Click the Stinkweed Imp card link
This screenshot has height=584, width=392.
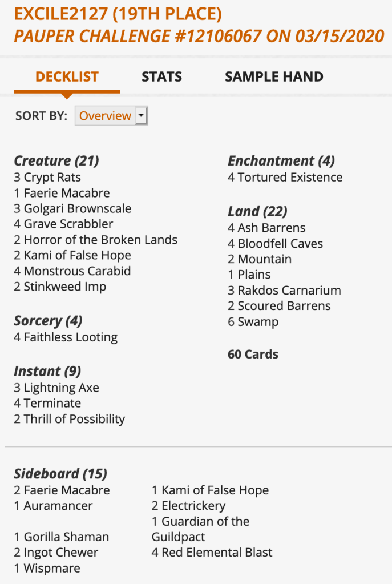point(64,287)
